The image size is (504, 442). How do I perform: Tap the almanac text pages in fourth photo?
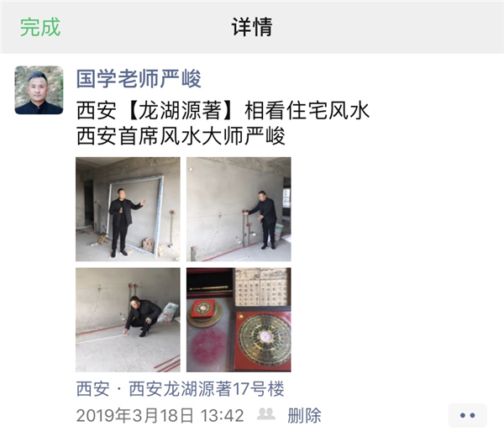261,287
